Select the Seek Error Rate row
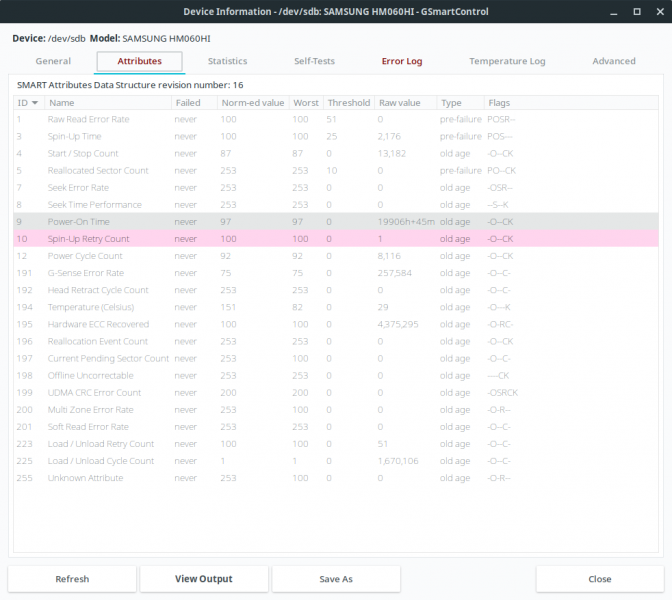 coord(336,188)
